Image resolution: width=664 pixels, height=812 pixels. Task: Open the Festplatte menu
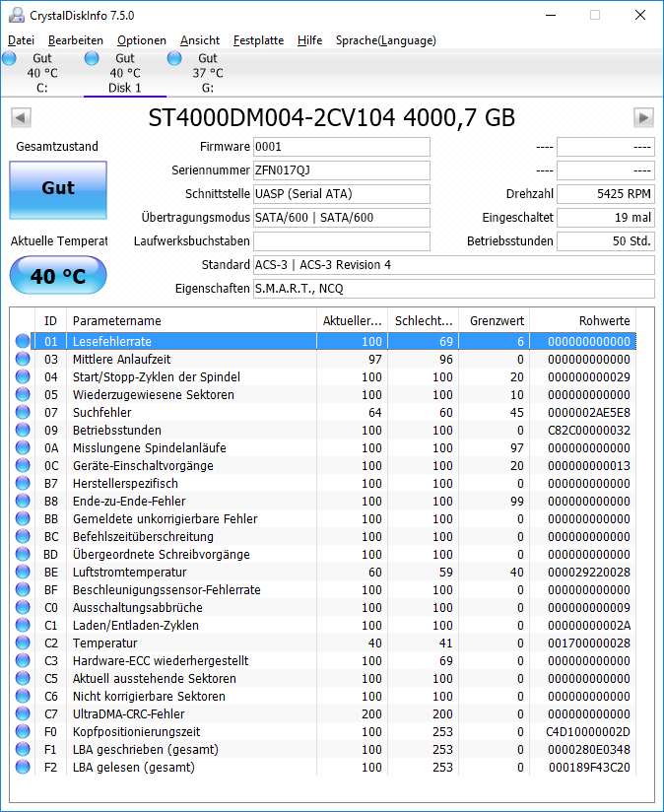coord(258,40)
